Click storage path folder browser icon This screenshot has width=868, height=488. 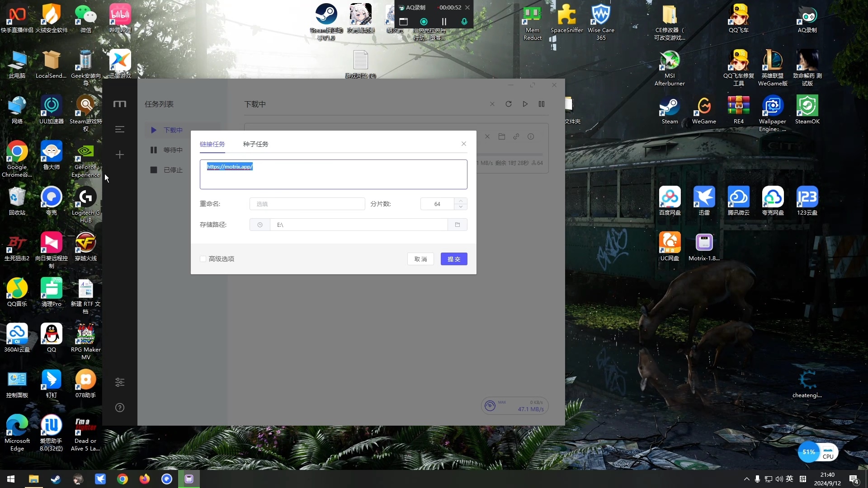(457, 225)
